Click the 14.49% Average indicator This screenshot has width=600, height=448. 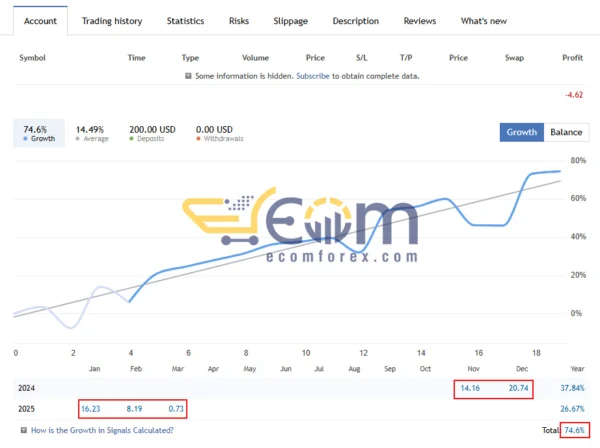92,133
